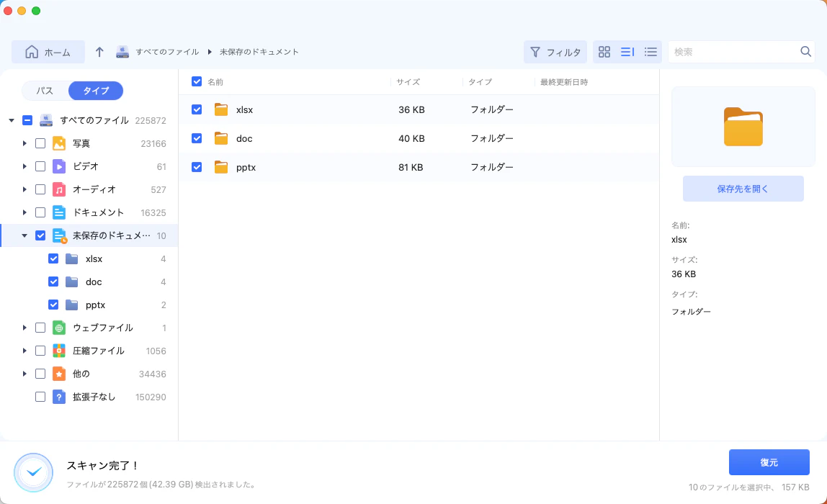Click the 写真 photos icon
827x504 pixels.
coord(59,143)
